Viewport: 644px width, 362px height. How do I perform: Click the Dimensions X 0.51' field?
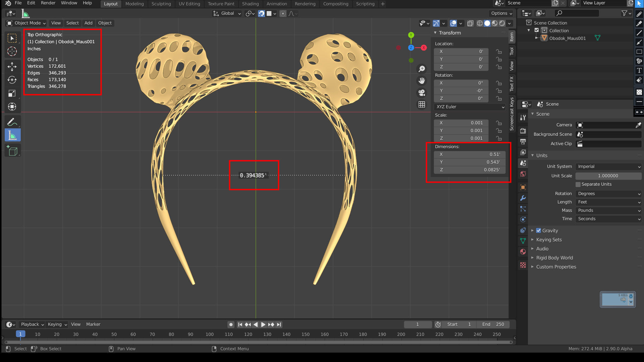[470, 155]
